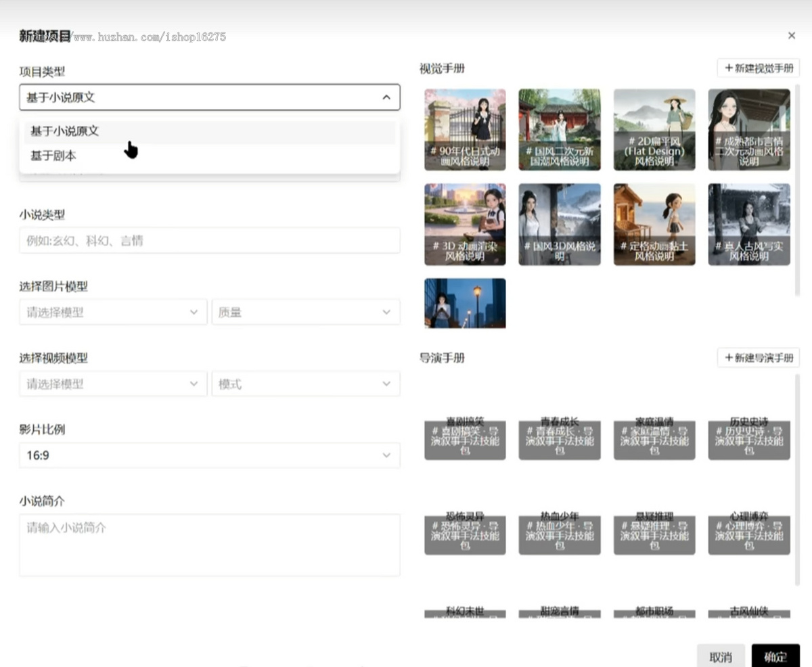The image size is (812, 667).
Task: Select the 国风二次元新国潮风格 thumbnail
Action: coord(560,130)
